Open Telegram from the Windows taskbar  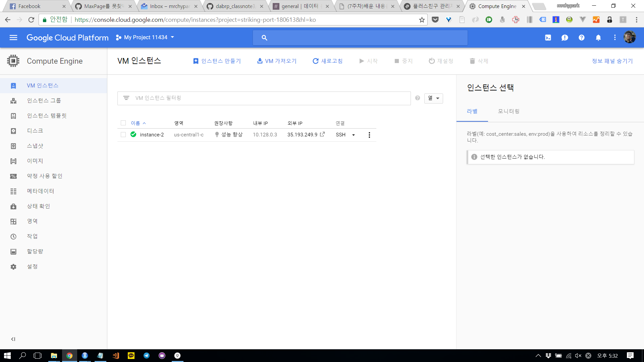pyautogui.click(x=147, y=356)
